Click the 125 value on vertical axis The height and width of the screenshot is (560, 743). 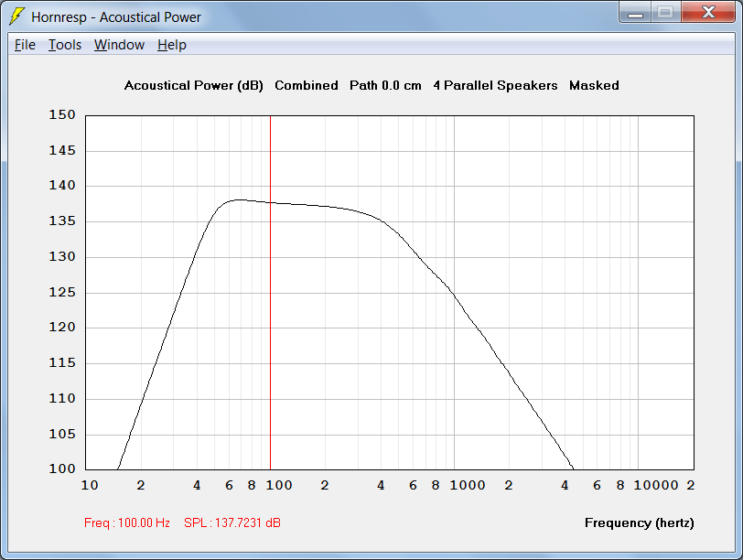pyautogui.click(x=62, y=292)
